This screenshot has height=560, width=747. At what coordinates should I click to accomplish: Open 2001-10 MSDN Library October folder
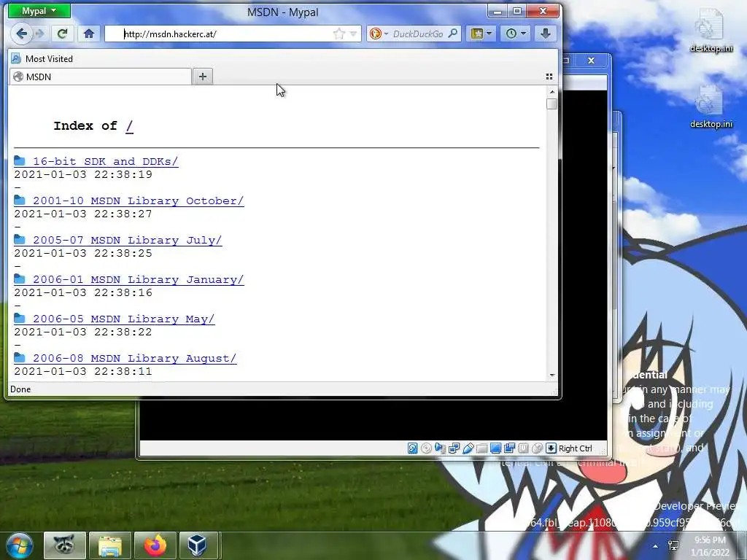[128, 201]
